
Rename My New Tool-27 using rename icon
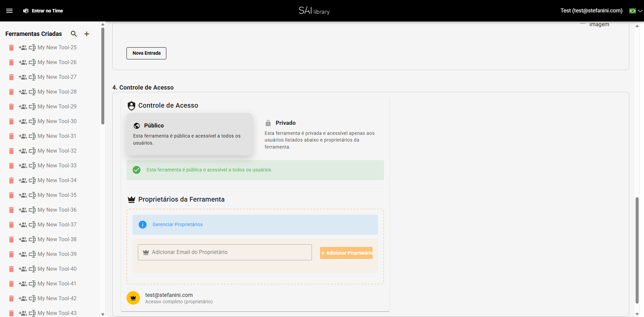tap(32, 77)
